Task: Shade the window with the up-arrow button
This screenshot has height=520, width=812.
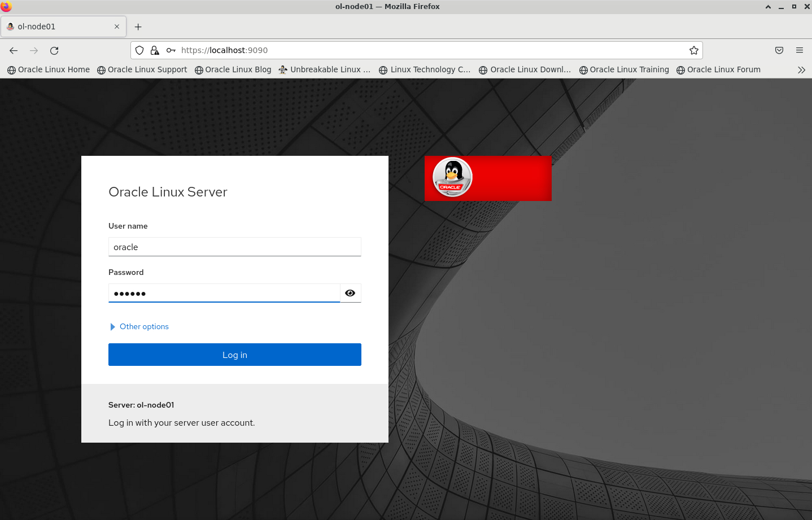Action: [x=768, y=7]
